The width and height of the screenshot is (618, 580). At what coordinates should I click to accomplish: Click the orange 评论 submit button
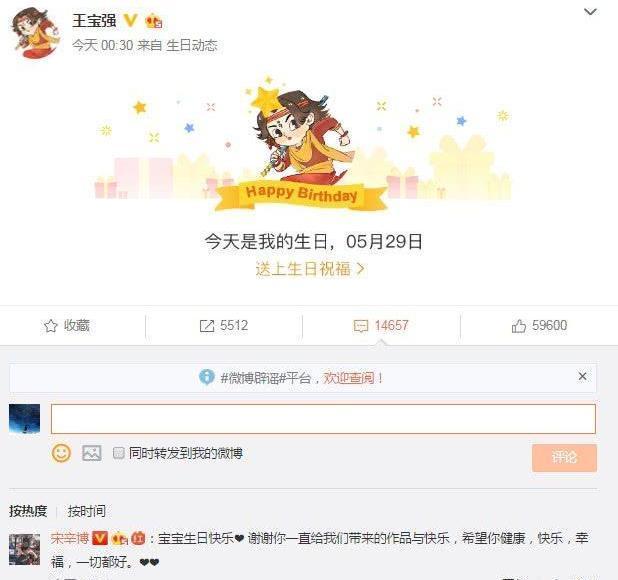[x=564, y=458]
